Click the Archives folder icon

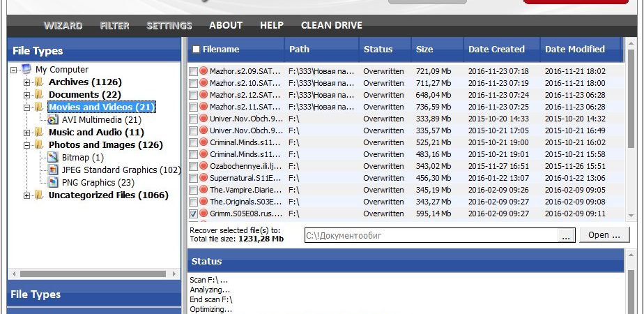(x=39, y=82)
